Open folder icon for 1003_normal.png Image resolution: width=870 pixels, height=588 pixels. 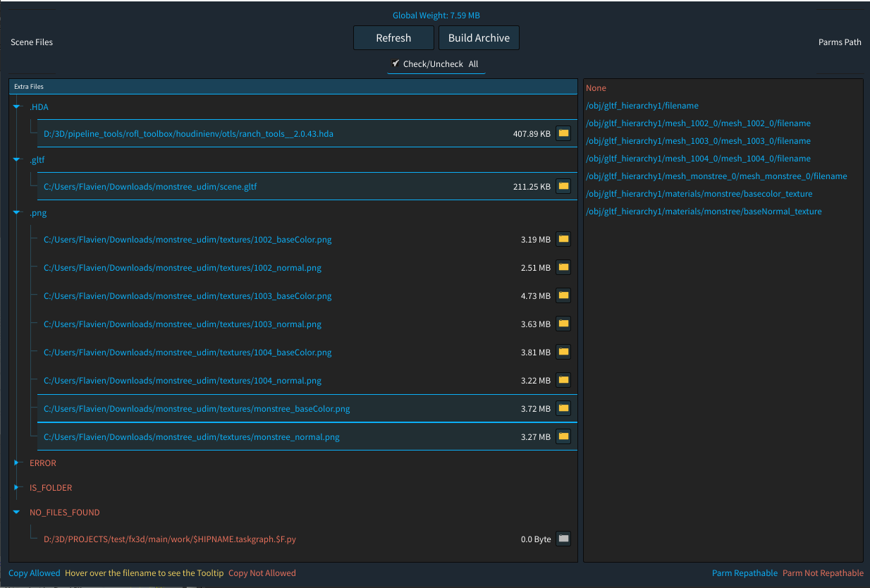563,324
